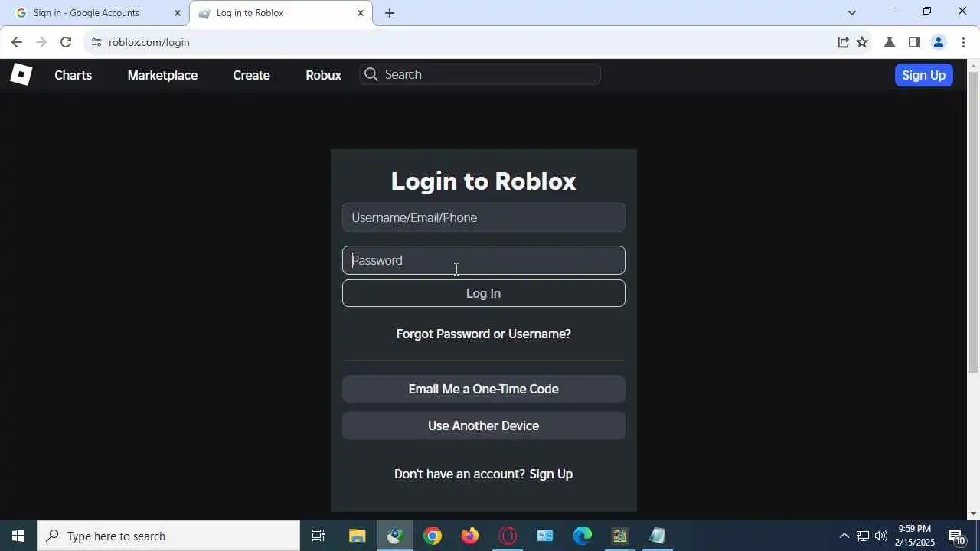Share this page icon
The image size is (980, 551).
[x=843, y=42]
